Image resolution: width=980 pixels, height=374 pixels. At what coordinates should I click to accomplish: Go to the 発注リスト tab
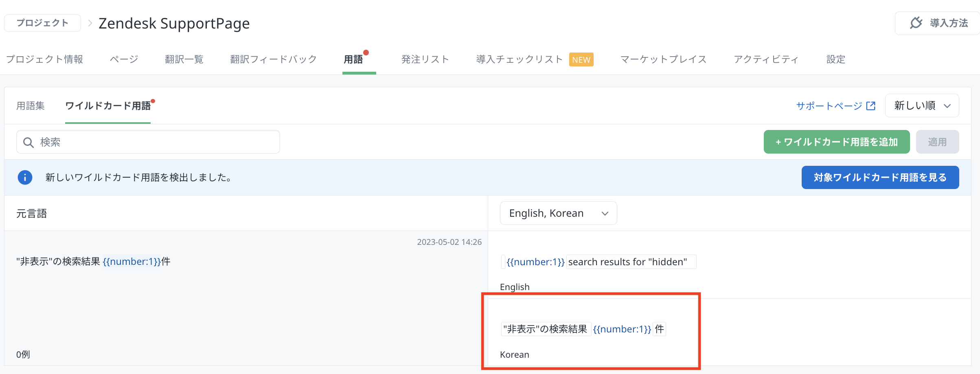coord(425,59)
